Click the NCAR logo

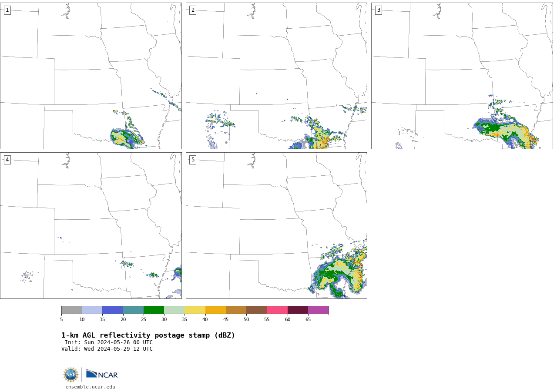click(x=102, y=374)
